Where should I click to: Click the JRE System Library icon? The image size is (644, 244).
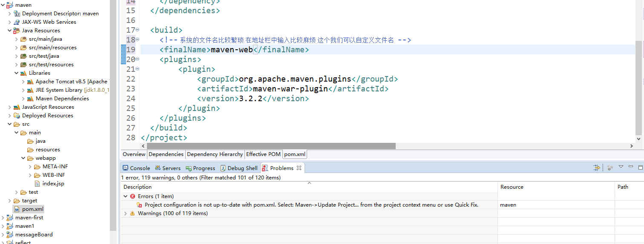point(30,90)
